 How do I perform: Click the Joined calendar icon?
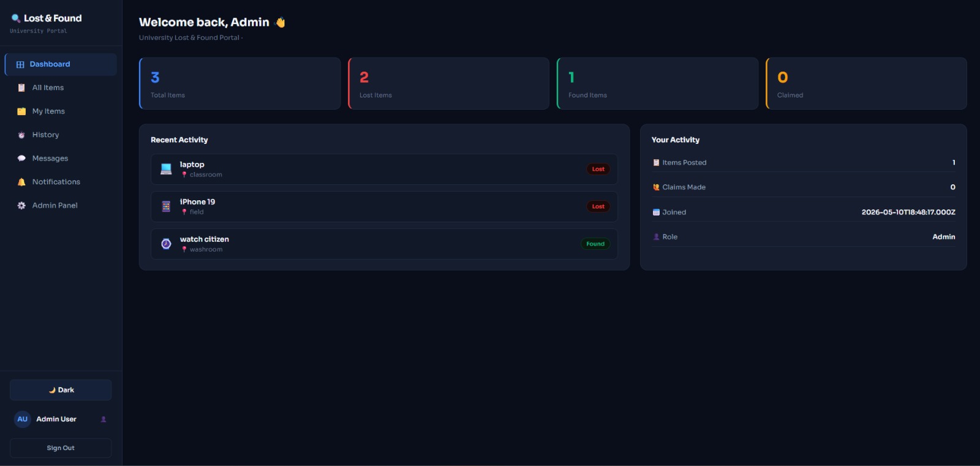pyautogui.click(x=656, y=212)
